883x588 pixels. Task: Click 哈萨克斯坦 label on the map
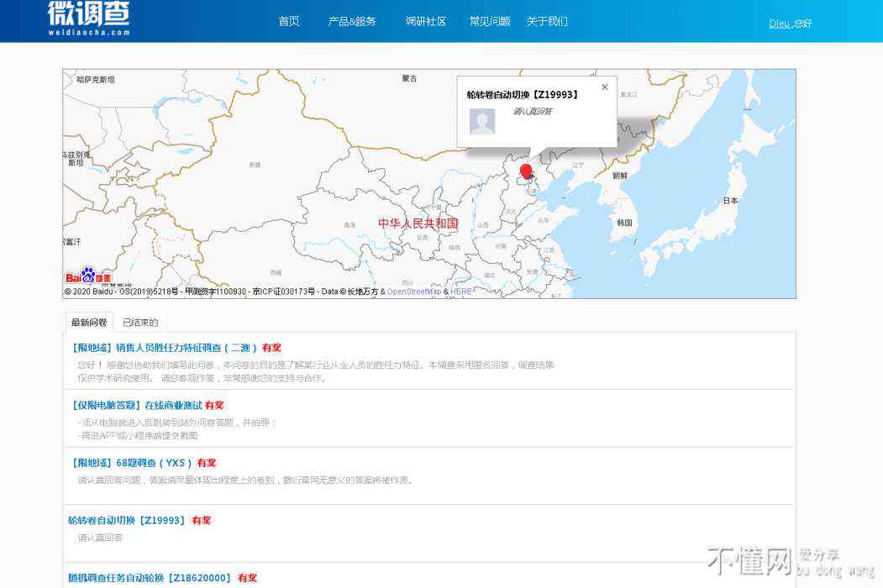click(x=96, y=80)
